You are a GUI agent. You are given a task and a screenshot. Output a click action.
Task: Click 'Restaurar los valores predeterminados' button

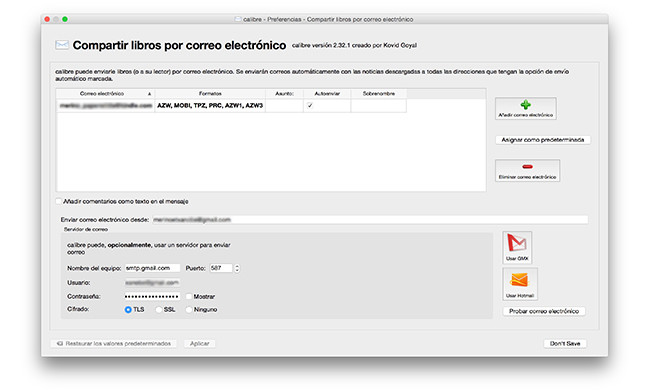point(114,344)
